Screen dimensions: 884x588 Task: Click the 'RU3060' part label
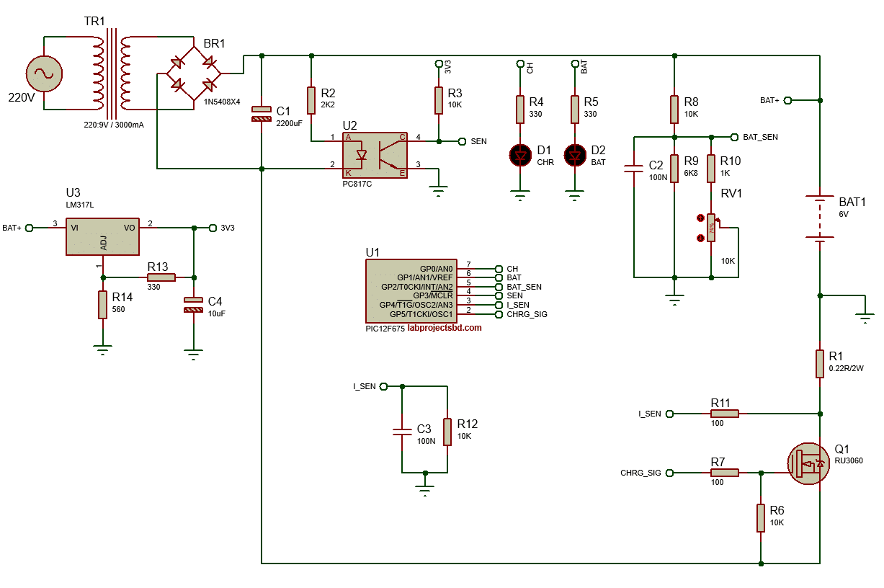849,461
